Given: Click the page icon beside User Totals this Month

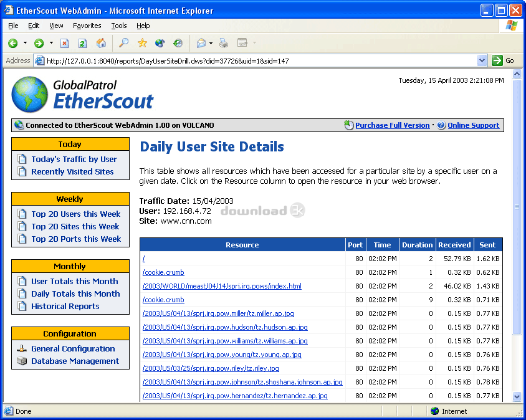Looking at the screenshot, I should point(22,281).
